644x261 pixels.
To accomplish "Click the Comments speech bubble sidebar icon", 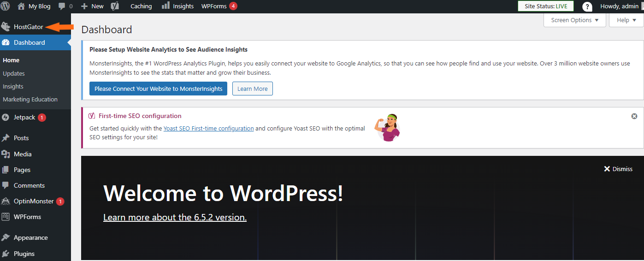I will (x=6, y=185).
